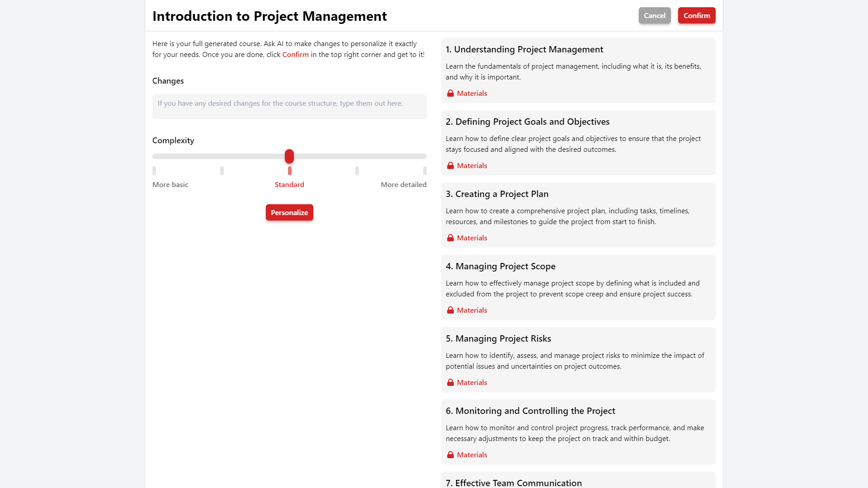Image resolution: width=868 pixels, height=488 pixels.
Task: Click the second complexity tick mark
Action: tap(222, 171)
